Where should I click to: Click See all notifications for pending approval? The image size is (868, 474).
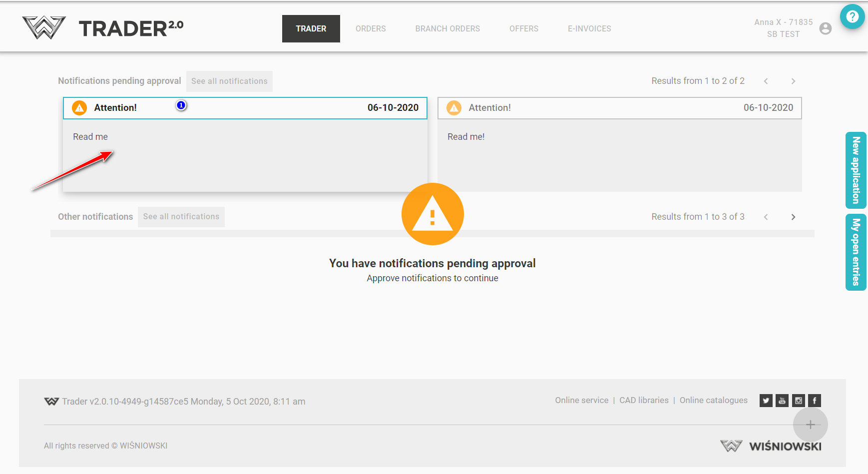click(x=229, y=81)
